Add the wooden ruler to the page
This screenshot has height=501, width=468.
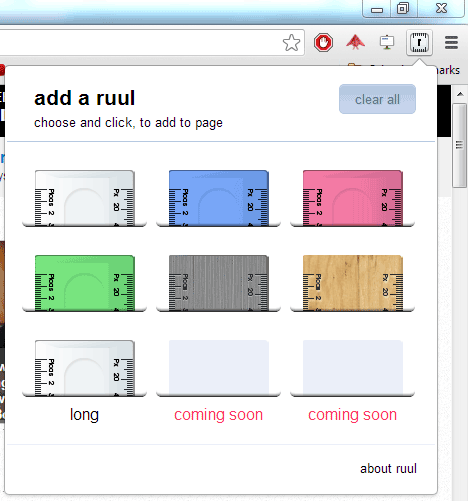pos(353,283)
